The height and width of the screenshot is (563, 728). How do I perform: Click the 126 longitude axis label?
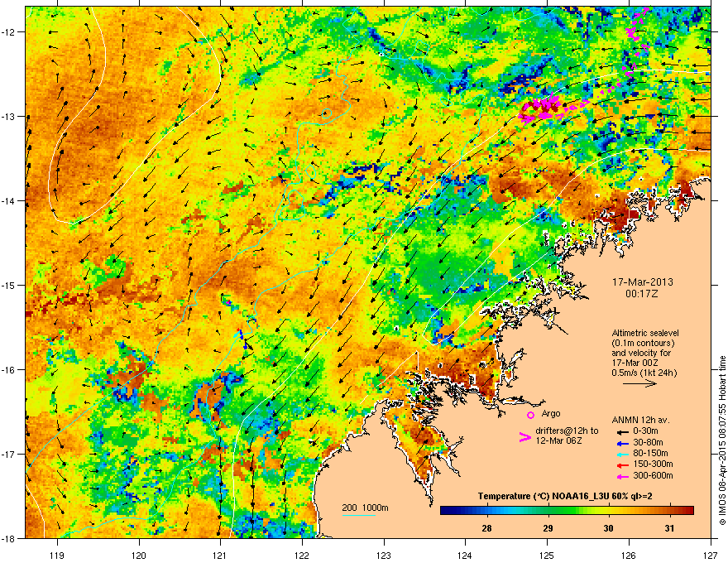click(629, 555)
